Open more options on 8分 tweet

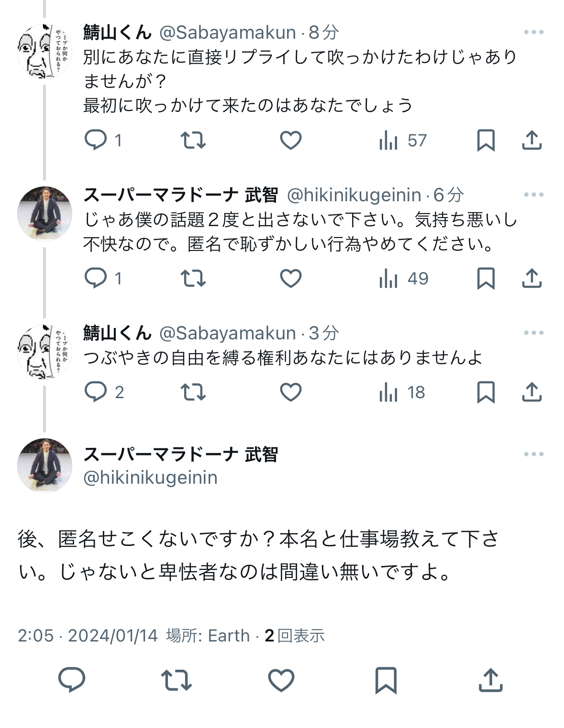pos(533,33)
